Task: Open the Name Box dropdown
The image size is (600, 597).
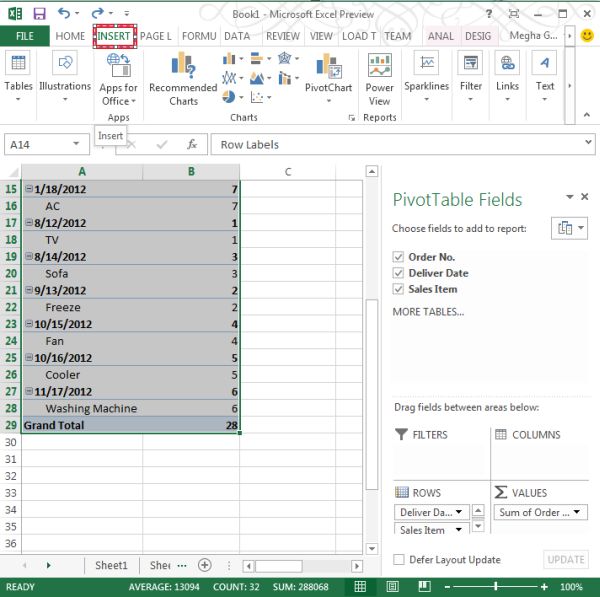Action: [76, 144]
